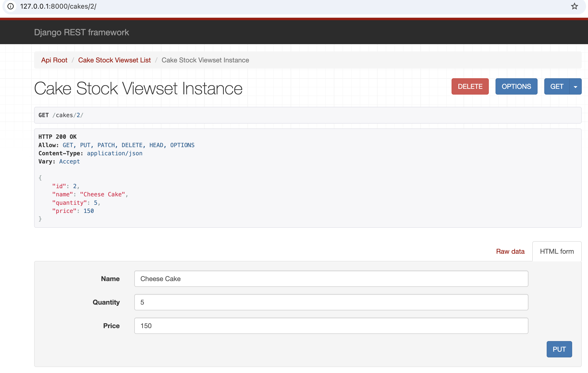588x373 pixels.
Task: Click the Django REST framework brand link
Action: pyautogui.click(x=81, y=32)
